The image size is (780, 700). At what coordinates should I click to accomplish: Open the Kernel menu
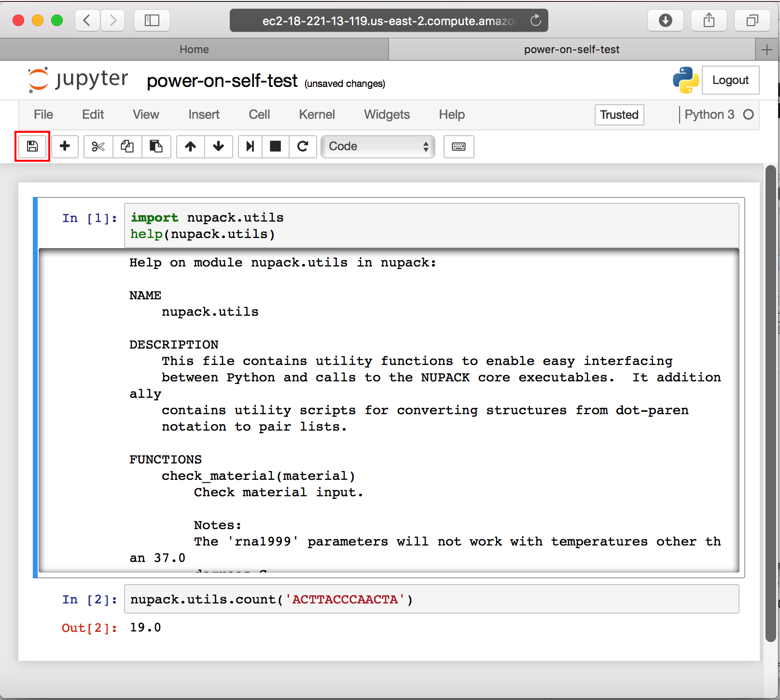(x=317, y=114)
